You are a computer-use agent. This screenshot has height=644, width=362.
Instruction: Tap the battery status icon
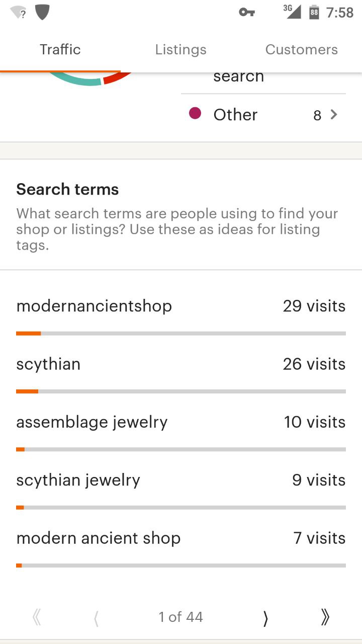click(x=314, y=12)
